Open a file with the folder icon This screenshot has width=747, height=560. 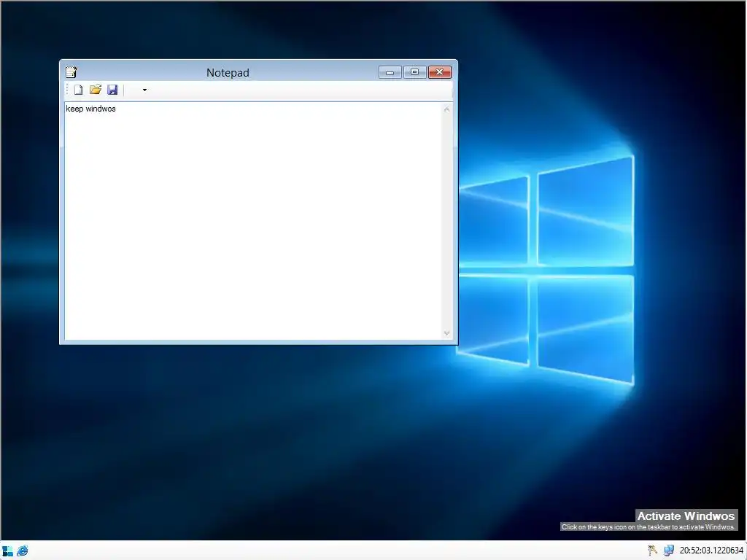click(96, 90)
